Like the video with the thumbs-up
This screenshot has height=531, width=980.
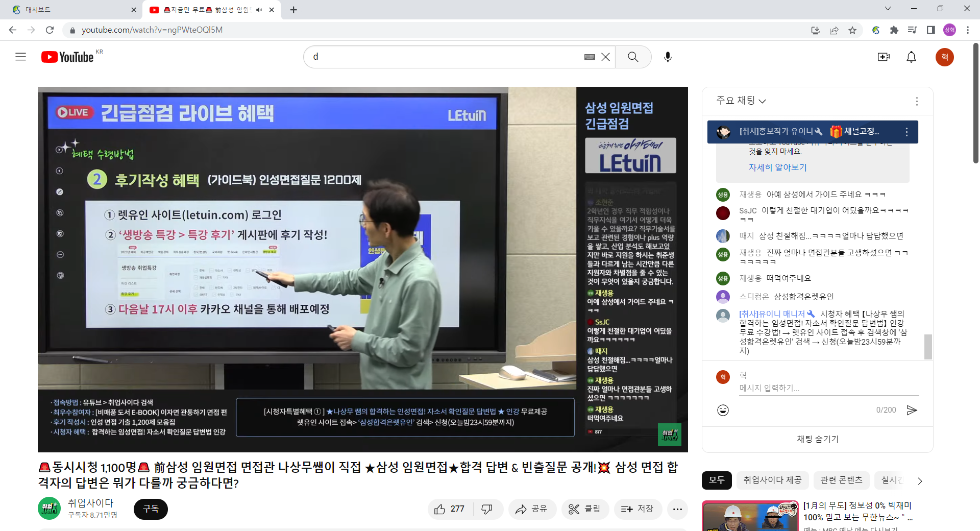coord(450,509)
